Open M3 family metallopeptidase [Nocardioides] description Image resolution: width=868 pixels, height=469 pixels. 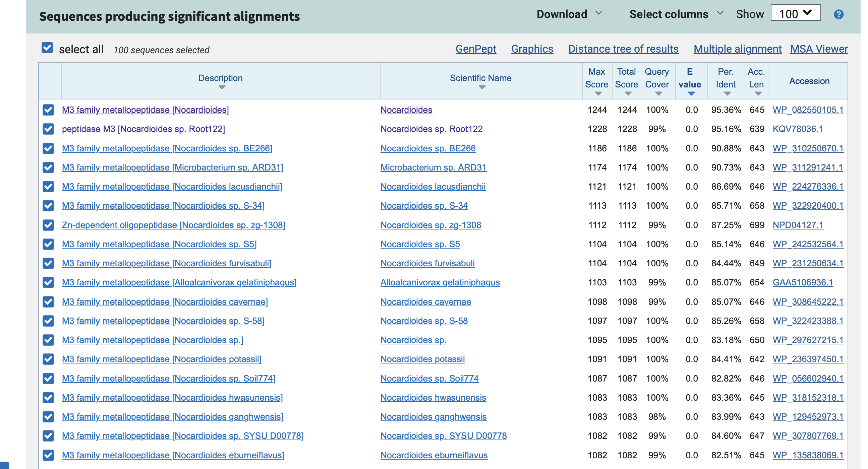pos(145,110)
